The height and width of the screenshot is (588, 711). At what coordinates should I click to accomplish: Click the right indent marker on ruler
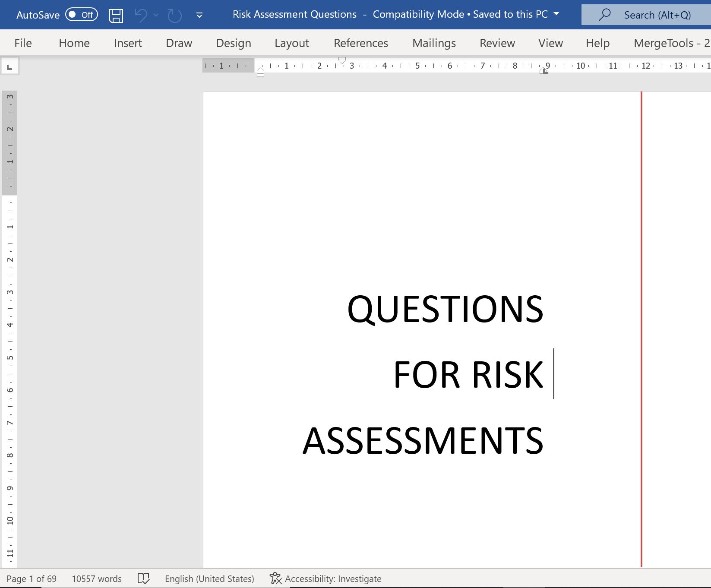tap(544, 71)
